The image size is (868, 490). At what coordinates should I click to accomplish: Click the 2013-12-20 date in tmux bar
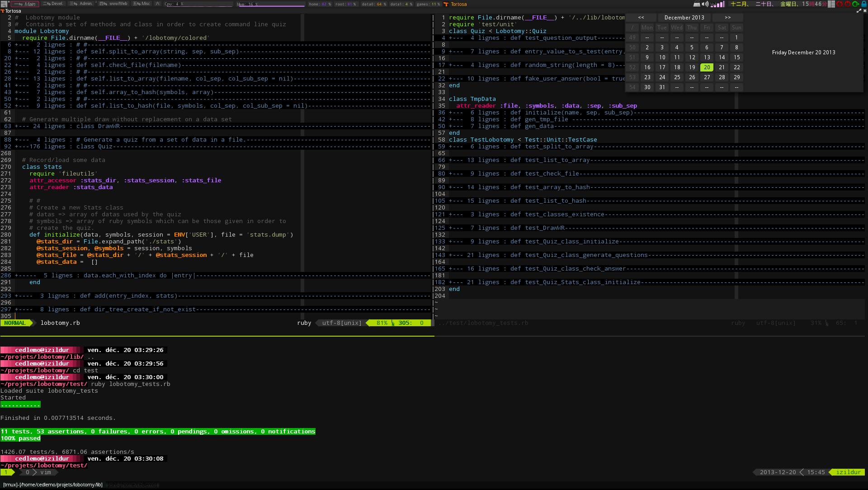pos(778,472)
